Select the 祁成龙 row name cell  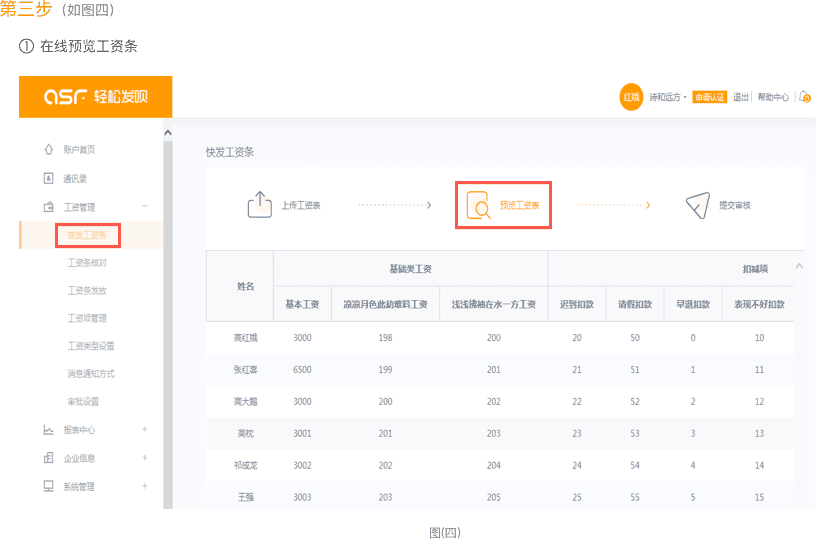pos(245,466)
